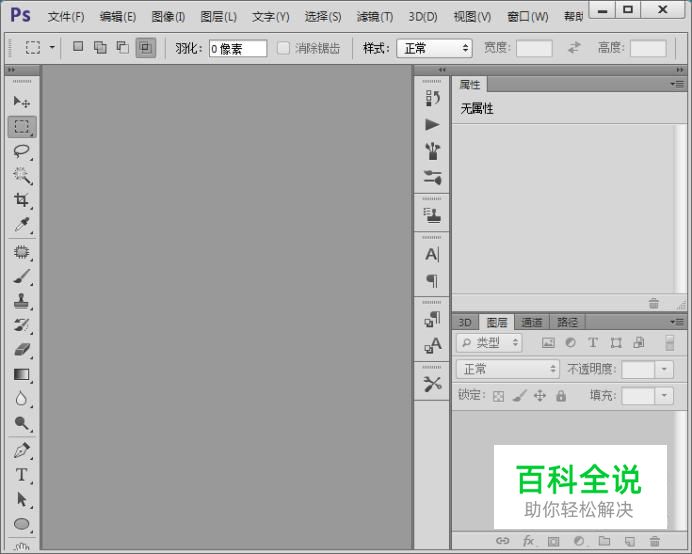Open the tool preset picker arrow
Viewport: 692px width, 554px height.
point(52,47)
